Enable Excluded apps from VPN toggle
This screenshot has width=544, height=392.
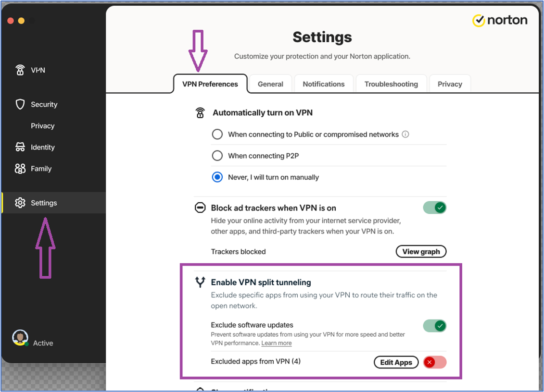[x=434, y=362]
